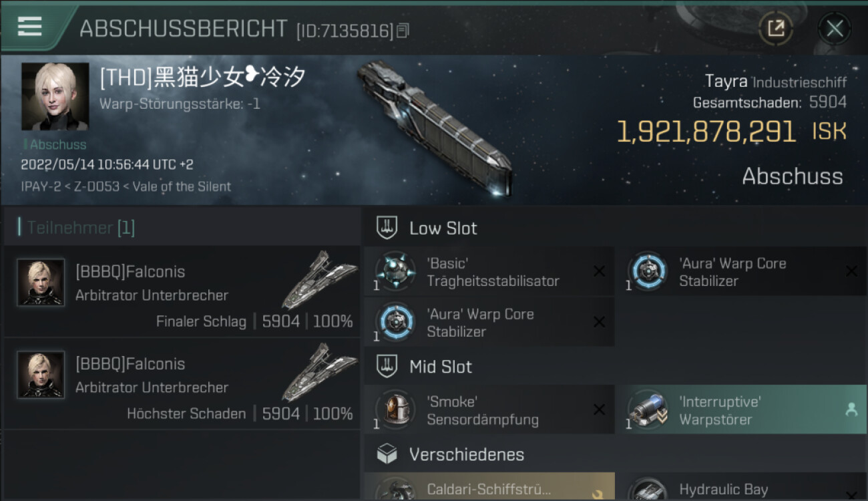
Task: Open Caldari-Schiffstrü... item entry
Action: coord(489,487)
